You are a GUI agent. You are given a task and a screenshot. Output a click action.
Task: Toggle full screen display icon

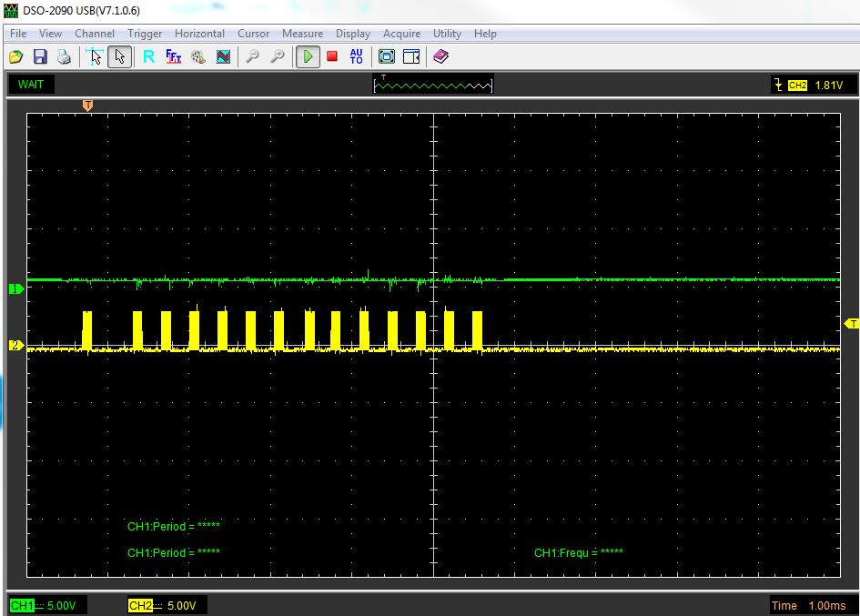[386, 56]
